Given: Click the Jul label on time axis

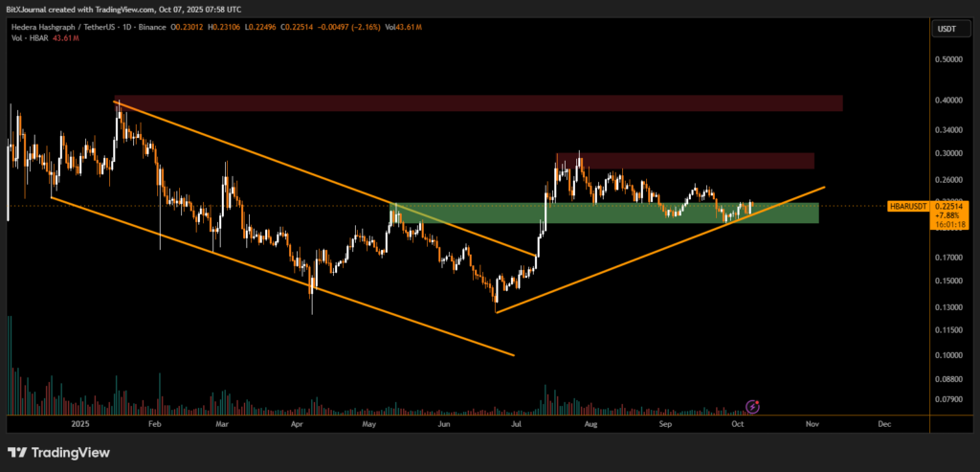Looking at the screenshot, I should point(516,422).
